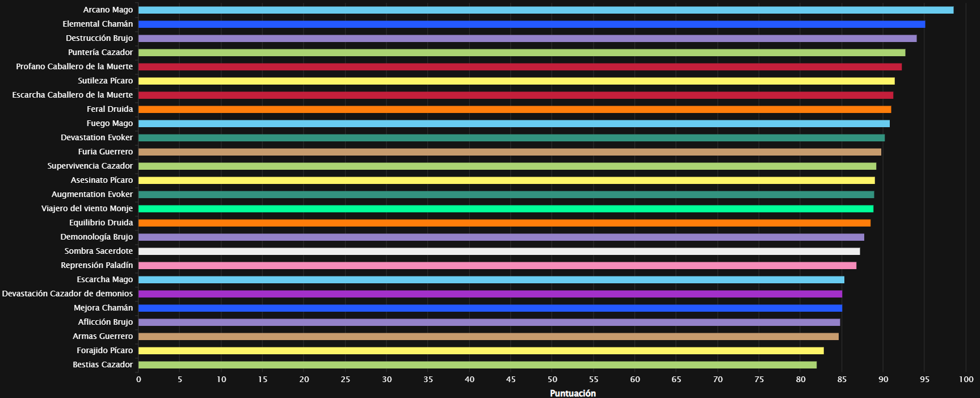Click the '100' x-axis tick label
Screen dimensions: 980x398
[x=966, y=379]
